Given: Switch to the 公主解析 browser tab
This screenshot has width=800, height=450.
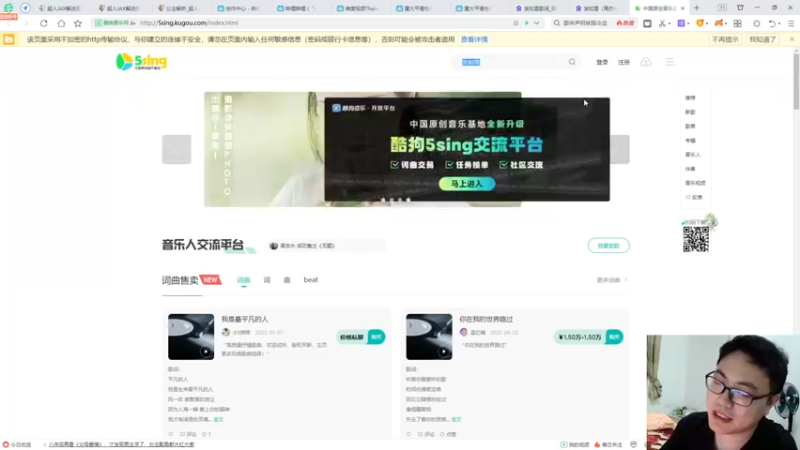Looking at the screenshot, I should (x=178, y=8).
